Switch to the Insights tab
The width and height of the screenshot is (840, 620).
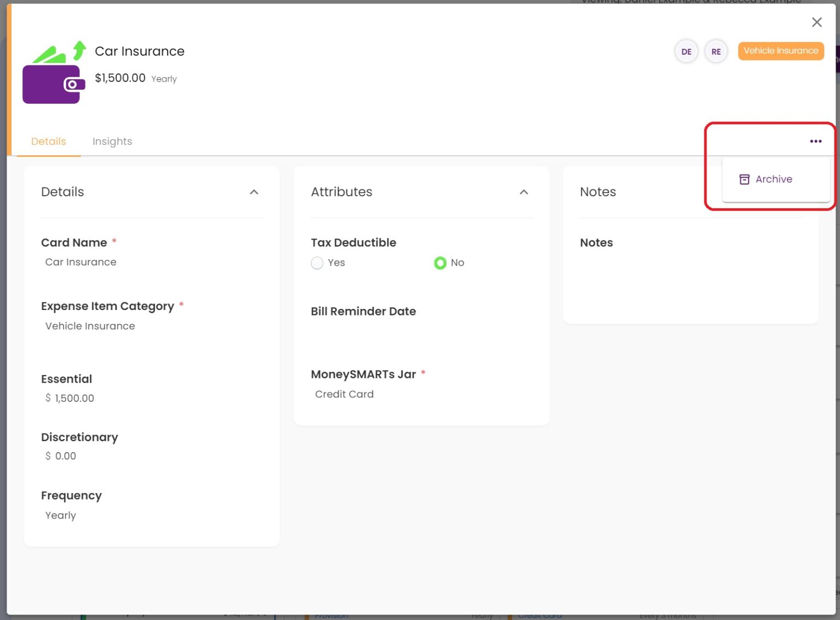112,141
